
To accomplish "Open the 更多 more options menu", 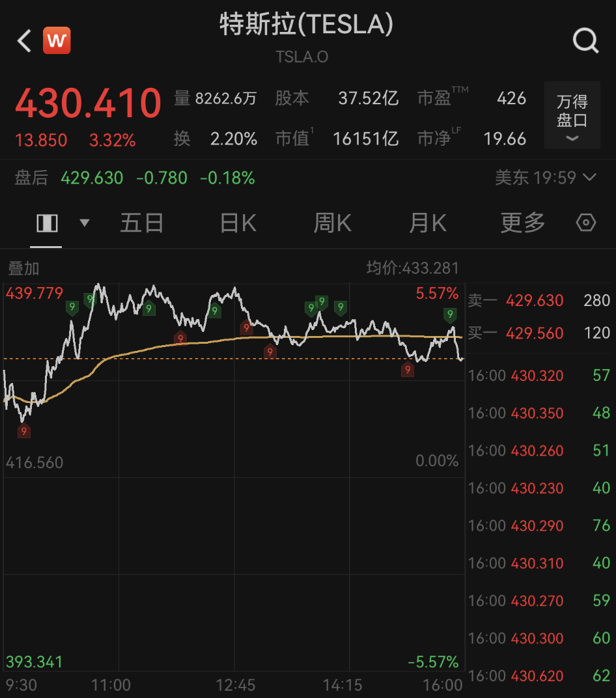I will (522, 222).
